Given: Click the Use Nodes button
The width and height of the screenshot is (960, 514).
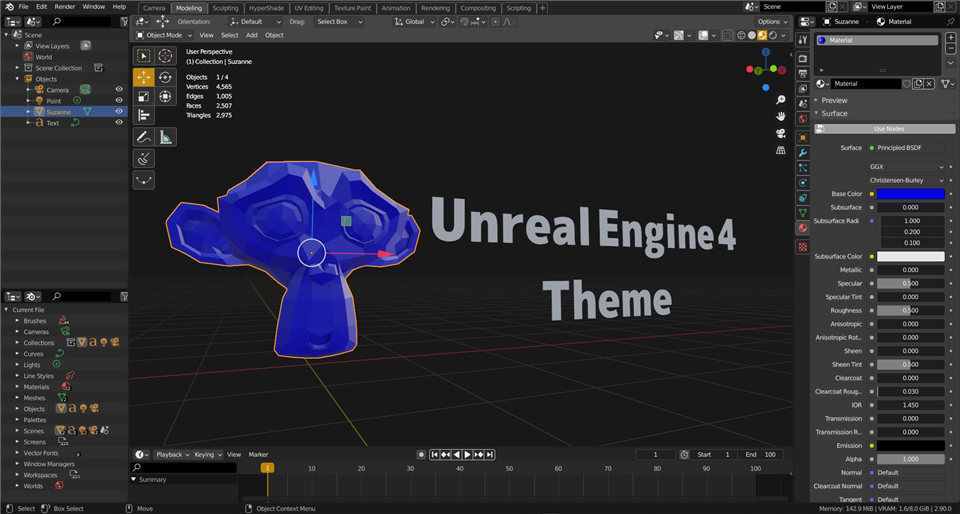Looking at the screenshot, I should (885, 128).
